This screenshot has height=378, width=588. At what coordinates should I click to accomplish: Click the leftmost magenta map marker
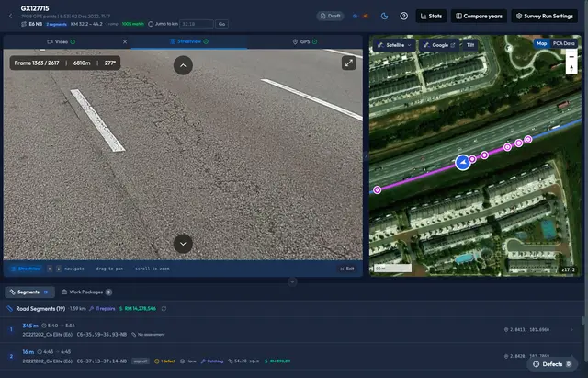378,190
